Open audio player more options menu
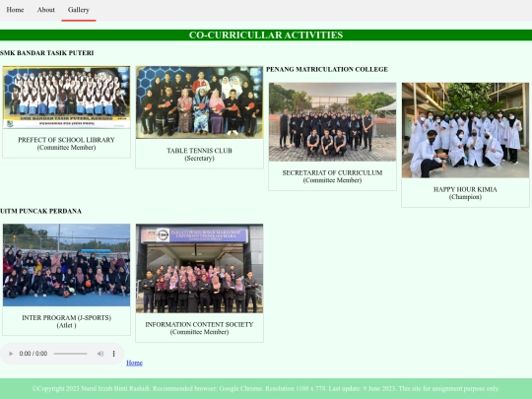 coord(113,354)
